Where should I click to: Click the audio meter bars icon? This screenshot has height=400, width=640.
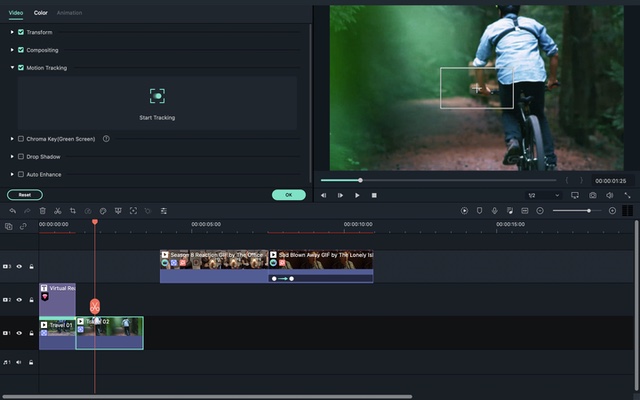pyautogui.click(x=627, y=211)
